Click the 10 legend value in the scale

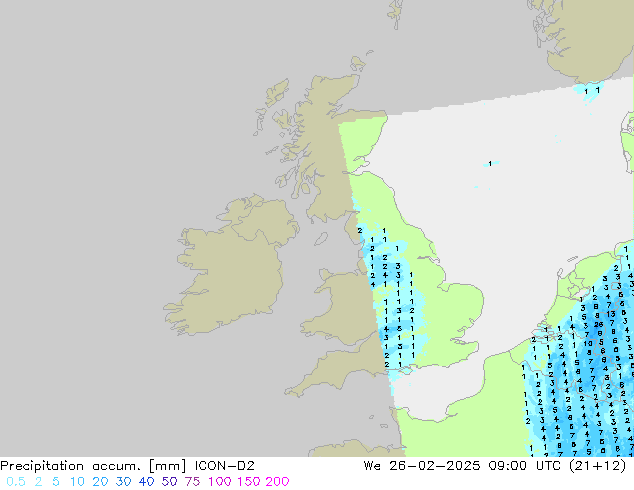tap(77, 482)
